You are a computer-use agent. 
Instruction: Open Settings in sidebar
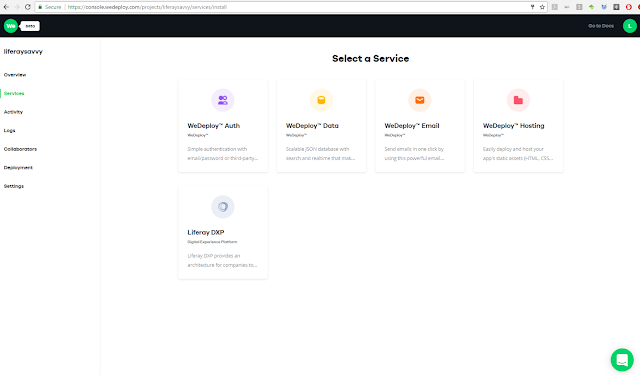coord(13,186)
